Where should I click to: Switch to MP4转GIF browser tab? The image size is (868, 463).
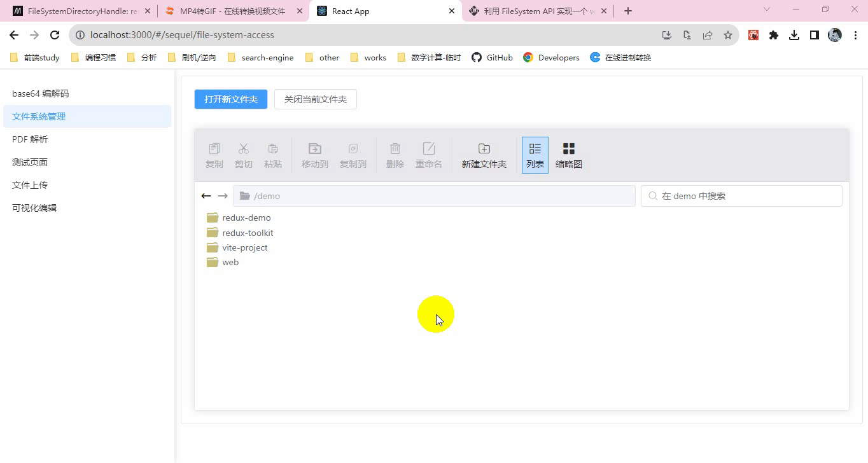(234, 11)
